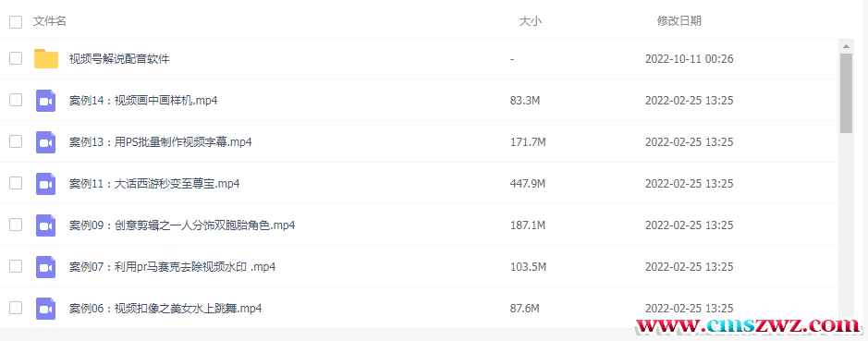Open the 视频号解说配音软件 folder icon
The width and height of the screenshot is (868, 341).
[x=46, y=58]
